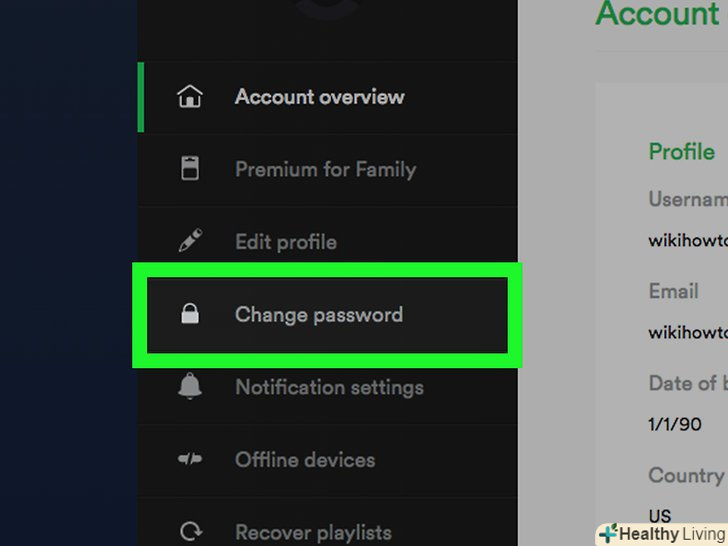The width and height of the screenshot is (728, 546).
Task: Select Edit profile in the sidebar
Action: (x=285, y=242)
